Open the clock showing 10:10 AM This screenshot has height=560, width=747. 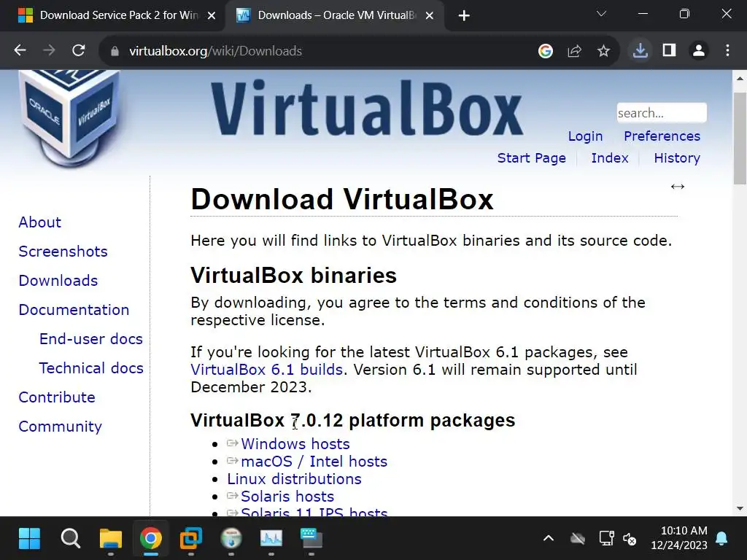click(x=679, y=537)
